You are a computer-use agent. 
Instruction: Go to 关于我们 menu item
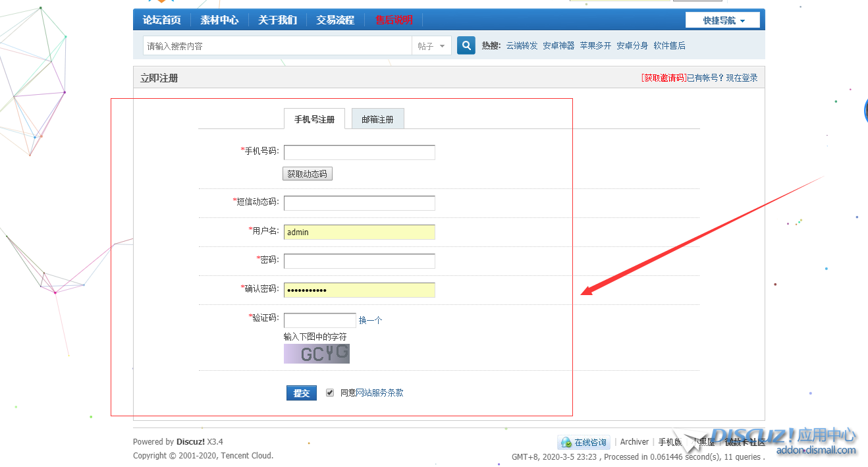point(277,20)
